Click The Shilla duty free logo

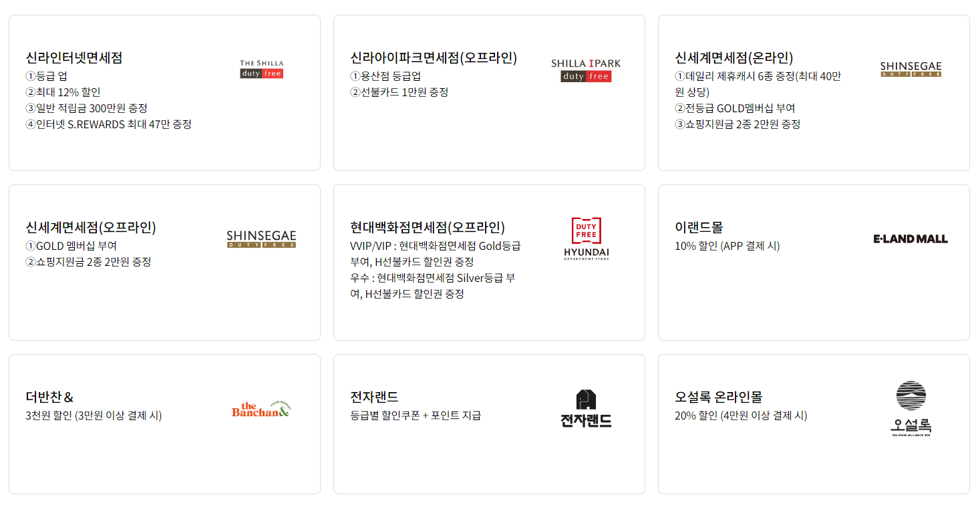click(x=262, y=69)
